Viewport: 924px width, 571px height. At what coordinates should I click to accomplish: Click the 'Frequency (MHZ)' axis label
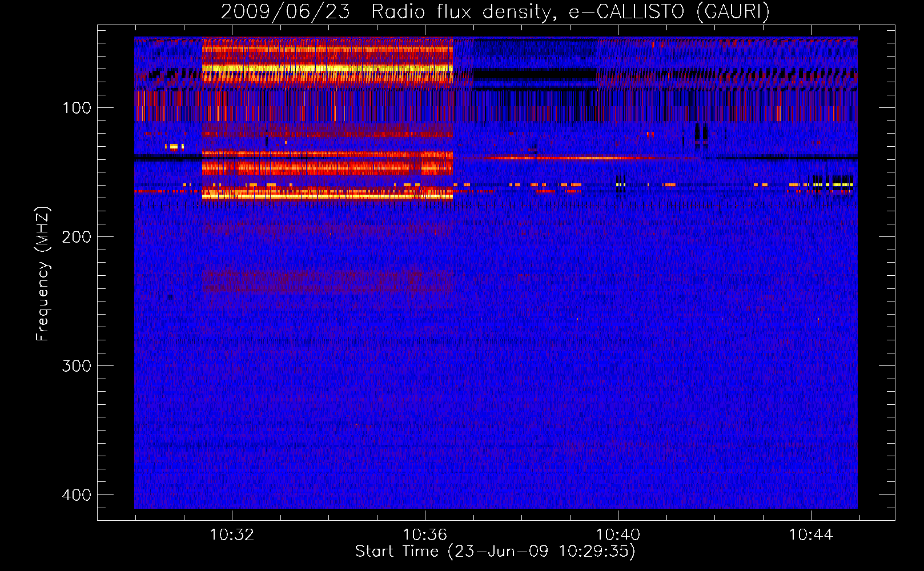43,274
